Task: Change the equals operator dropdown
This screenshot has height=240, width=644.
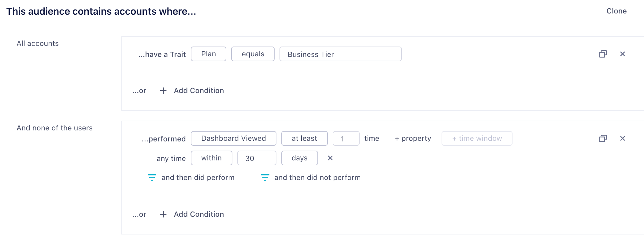Action: click(253, 54)
